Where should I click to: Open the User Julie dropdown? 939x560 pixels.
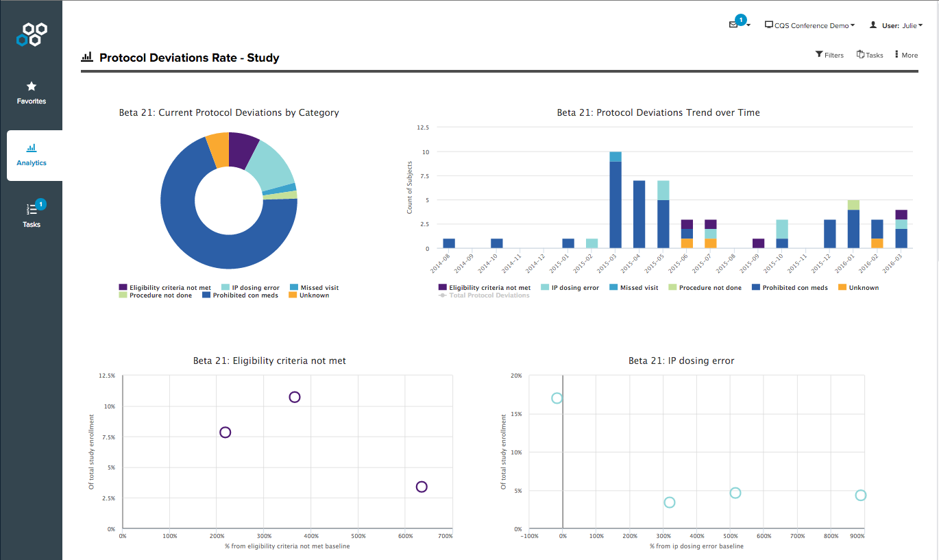(896, 25)
